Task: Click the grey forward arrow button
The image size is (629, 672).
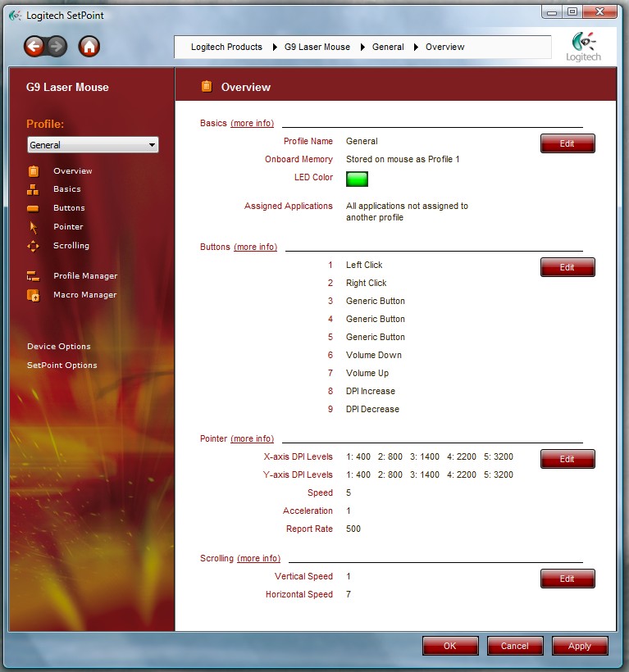Action: 57,46
